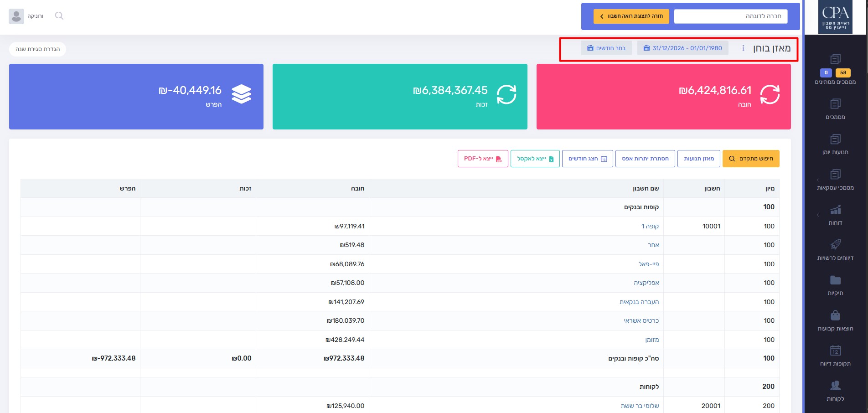This screenshot has height=413, width=868.
Task: Click the חיפוש מתקדם button
Action: point(751,159)
